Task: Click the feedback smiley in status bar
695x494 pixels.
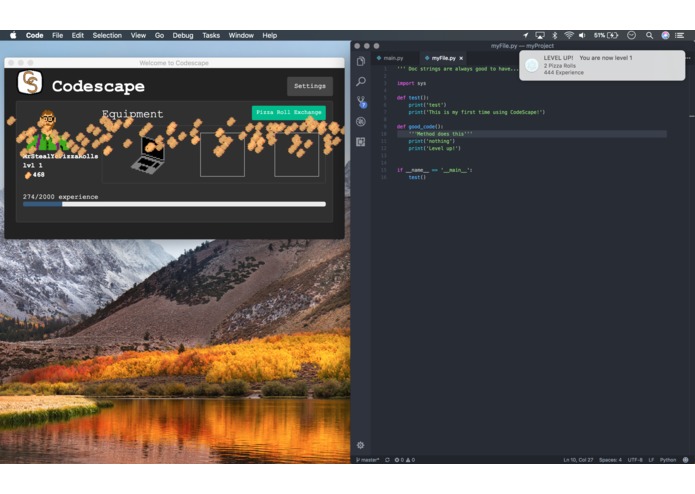Action: 685,460
